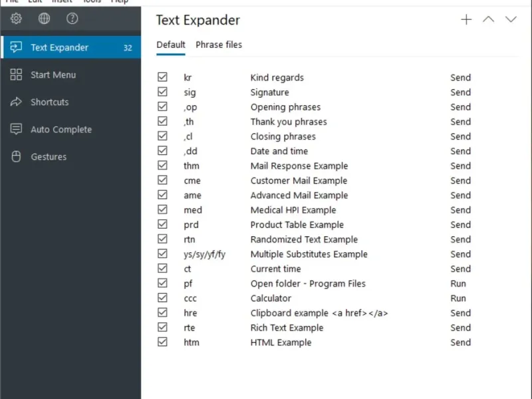Screen dimensions: 532x399
Task: Move phrase down with down chevron
Action: (x=511, y=20)
